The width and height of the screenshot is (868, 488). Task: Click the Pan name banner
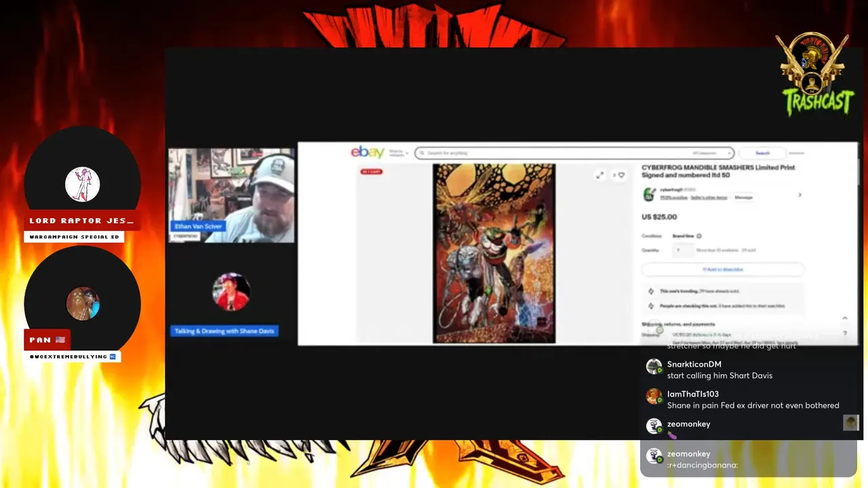tap(47, 340)
